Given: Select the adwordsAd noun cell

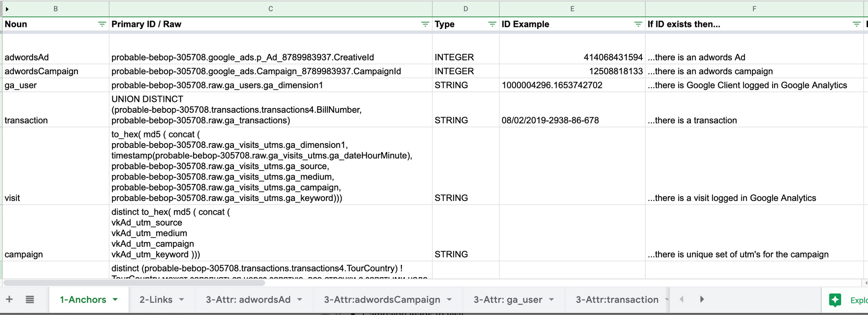Looking at the screenshot, I should [56, 49].
